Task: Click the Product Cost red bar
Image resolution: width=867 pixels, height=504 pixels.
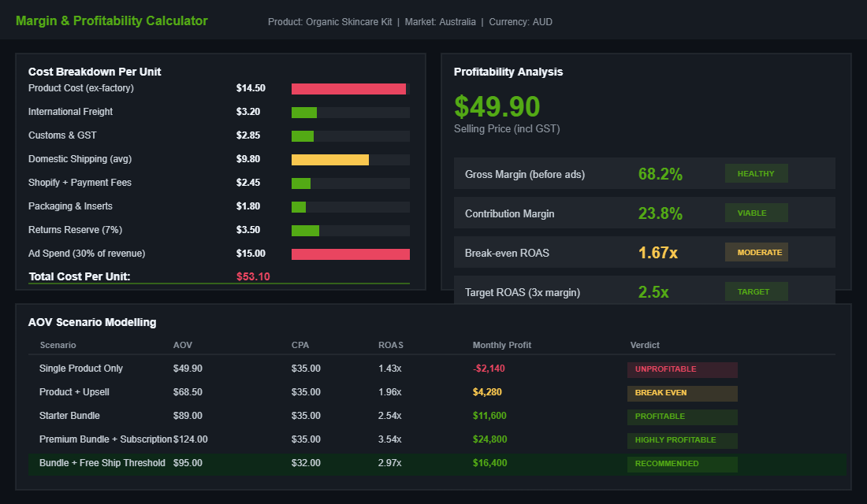Action: tap(349, 88)
